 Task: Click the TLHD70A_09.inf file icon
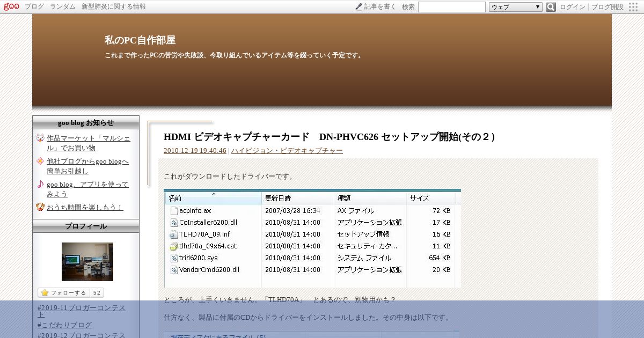coord(173,234)
